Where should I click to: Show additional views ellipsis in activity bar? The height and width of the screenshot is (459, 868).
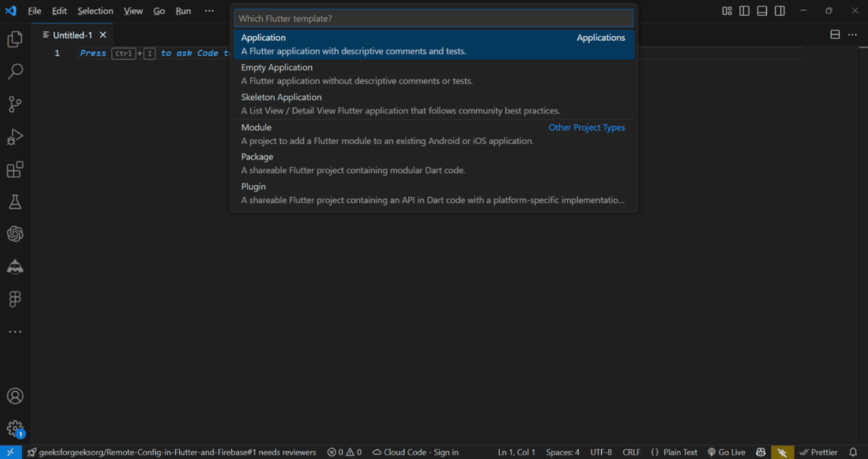pos(15,332)
